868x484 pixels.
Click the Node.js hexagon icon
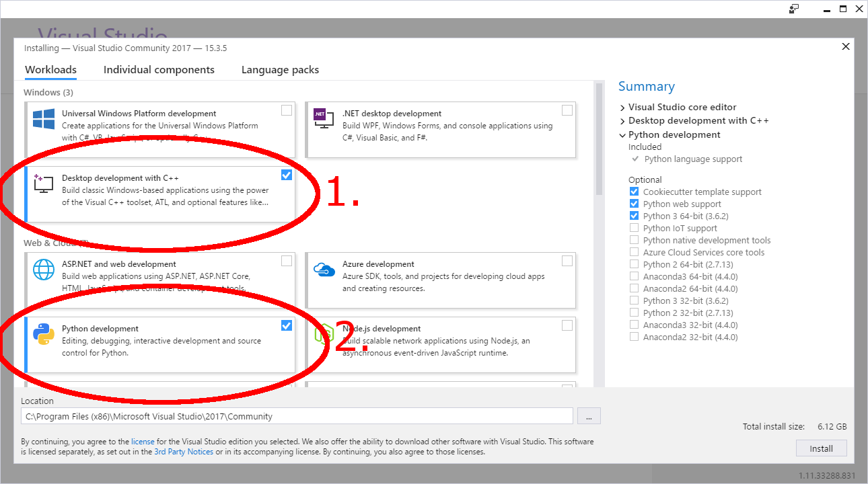tap(324, 334)
